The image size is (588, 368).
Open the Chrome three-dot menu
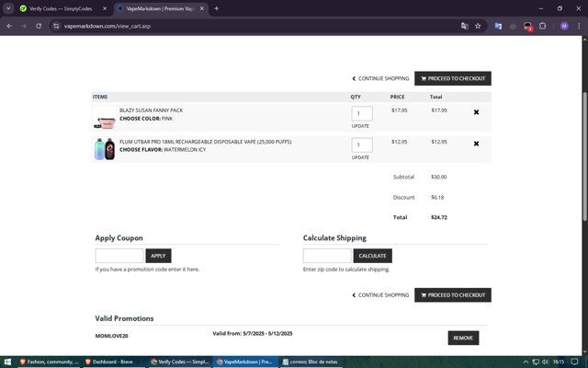pyautogui.click(x=579, y=26)
